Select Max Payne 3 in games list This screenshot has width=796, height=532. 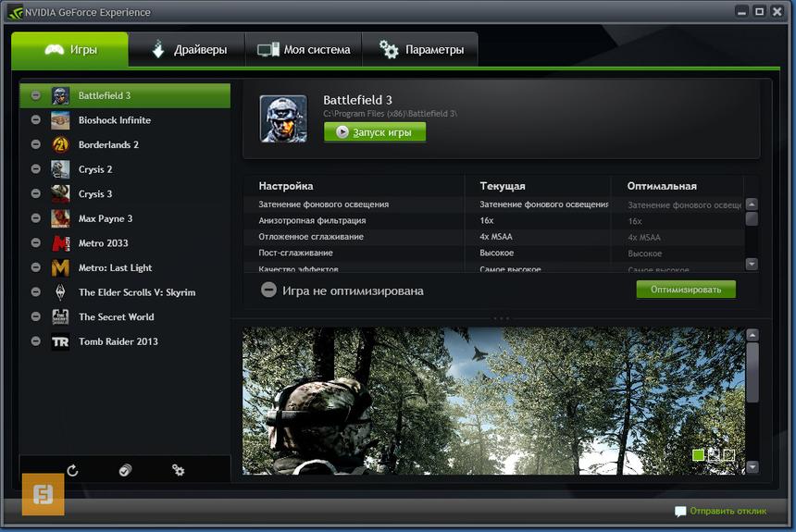click(125, 218)
